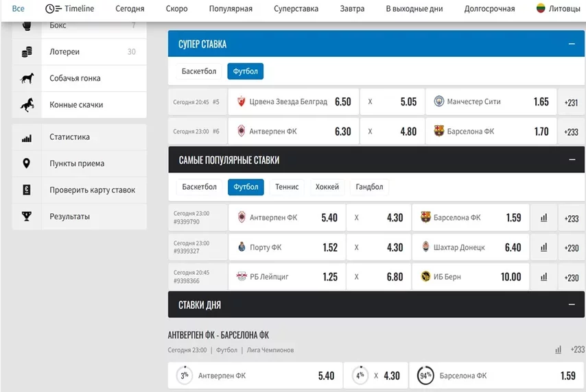Image resolution: width=586 pixels, height=392 pixels.
Task: Open the Лотереи coins icon
Action: click(x=27, y=52)
